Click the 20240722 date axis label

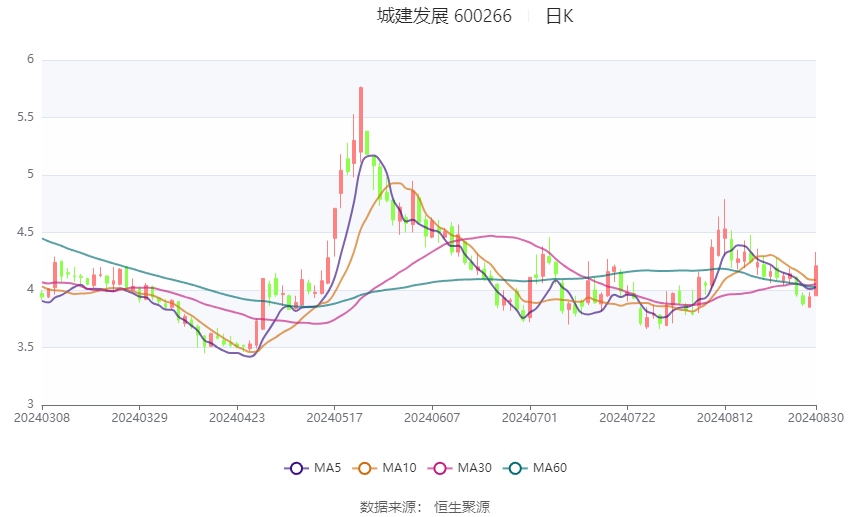627,418
